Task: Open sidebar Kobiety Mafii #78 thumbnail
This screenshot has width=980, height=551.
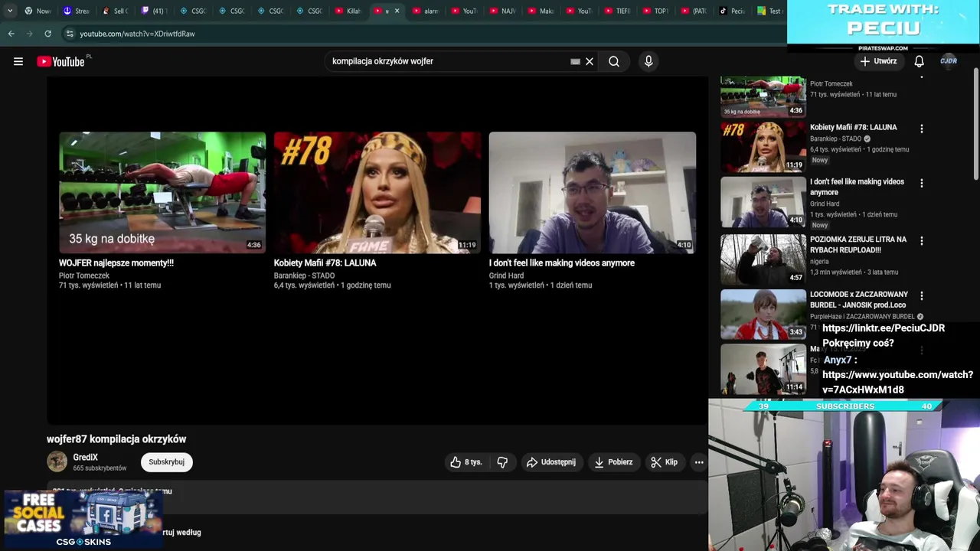Action: (763, 147)
